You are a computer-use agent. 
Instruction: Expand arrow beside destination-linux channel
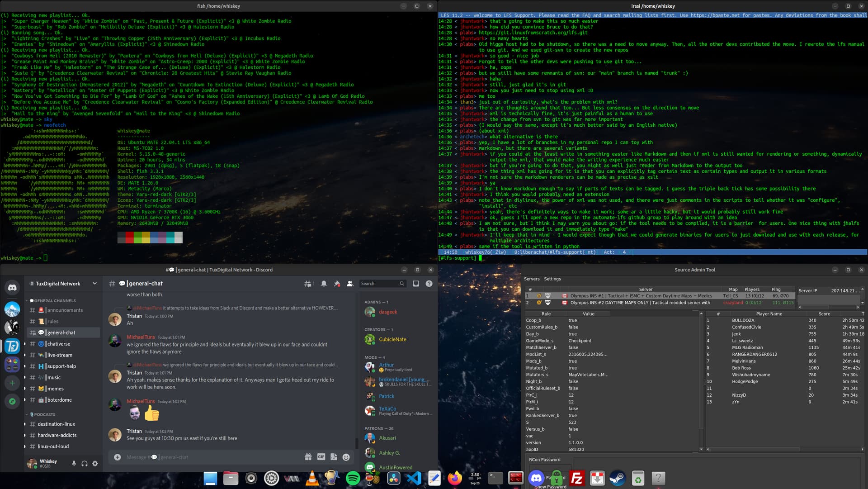coord(25,424)
